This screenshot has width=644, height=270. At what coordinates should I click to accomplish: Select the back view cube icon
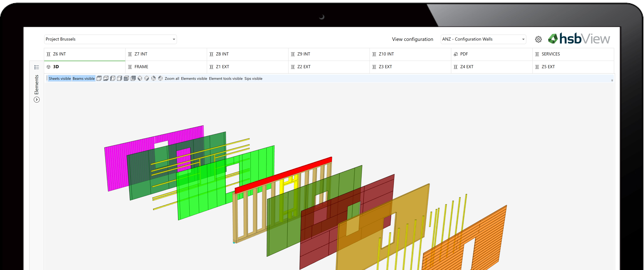tap(133, 79)
